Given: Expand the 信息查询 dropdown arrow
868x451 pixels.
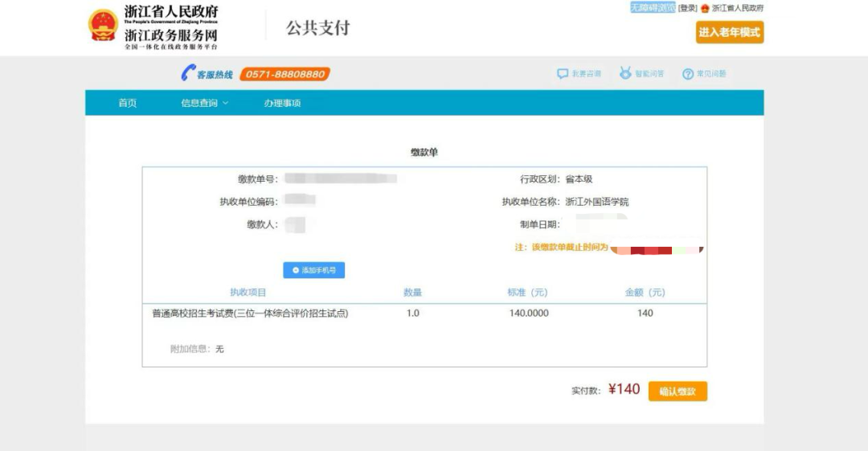Looking at the screenshot, I should (x=226, y=103).
